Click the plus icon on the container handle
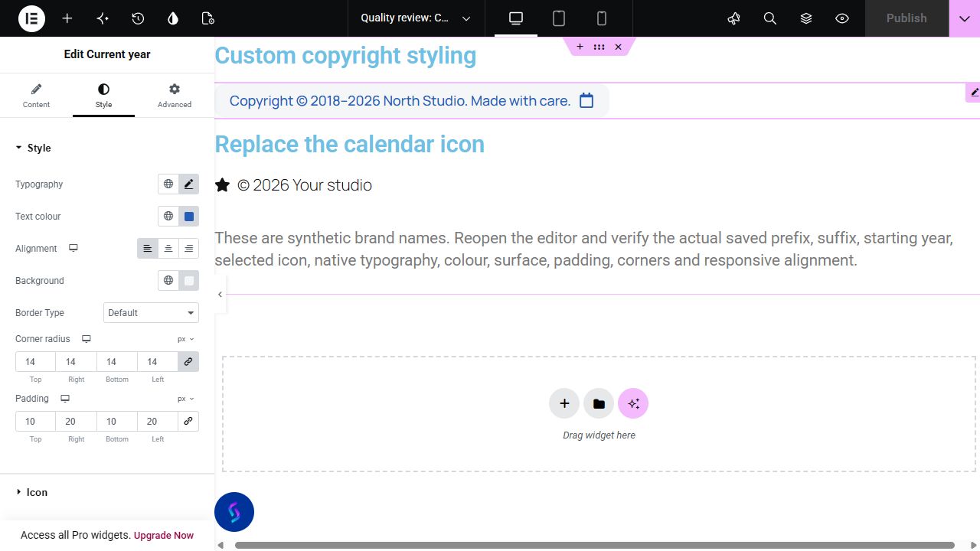 pos(580,47)
